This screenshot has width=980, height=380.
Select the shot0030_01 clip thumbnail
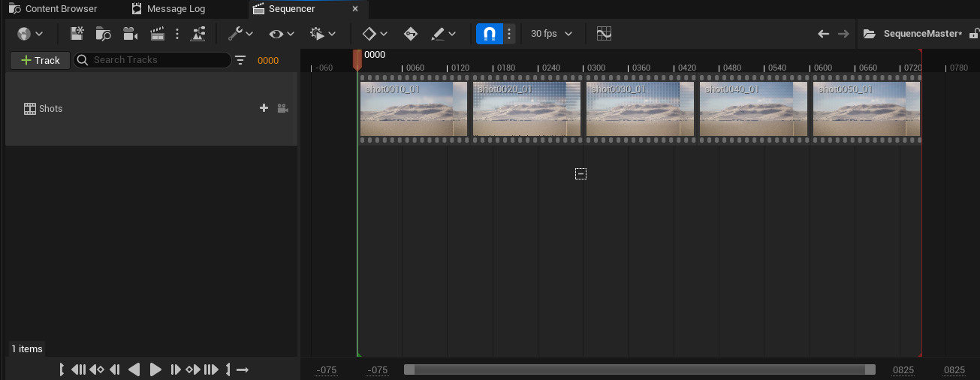(640, 109)
